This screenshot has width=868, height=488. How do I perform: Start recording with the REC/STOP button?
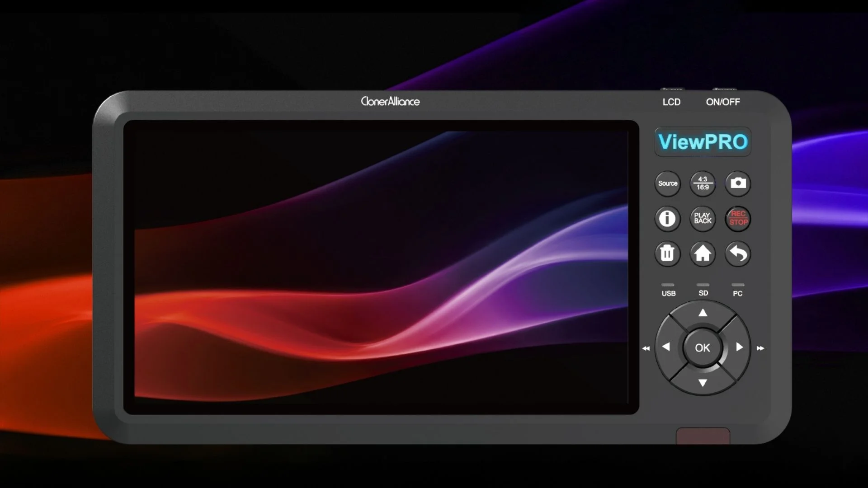click(x=738, y=219)
